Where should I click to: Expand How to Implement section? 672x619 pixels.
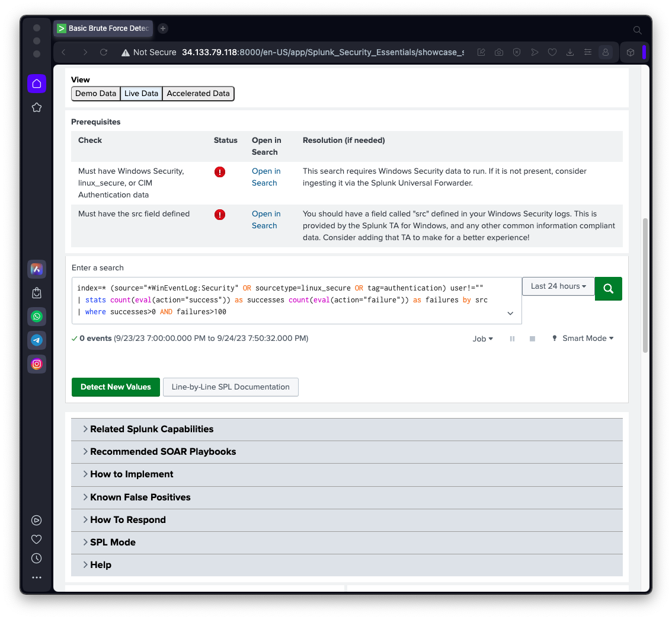[347, 474]
